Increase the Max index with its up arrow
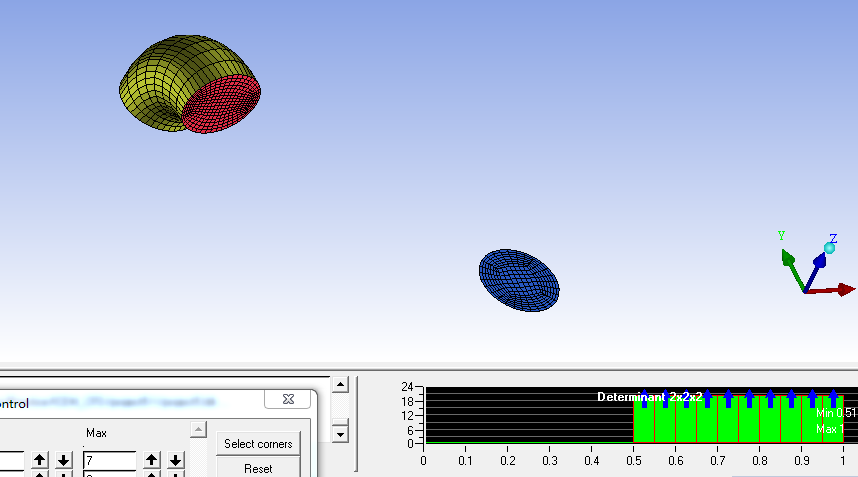The image size is (858, 477). click(x=152, y=460)
